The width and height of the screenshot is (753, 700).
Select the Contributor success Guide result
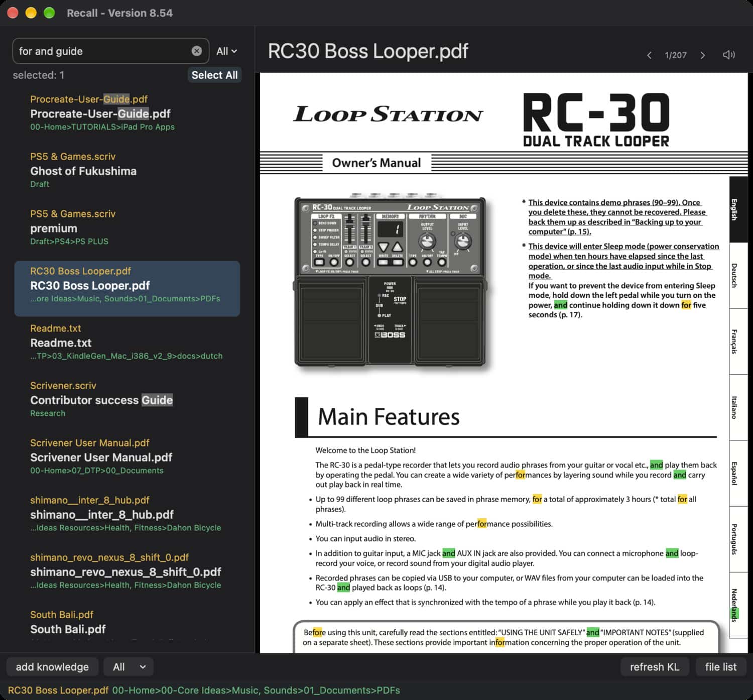click(127, 399)
